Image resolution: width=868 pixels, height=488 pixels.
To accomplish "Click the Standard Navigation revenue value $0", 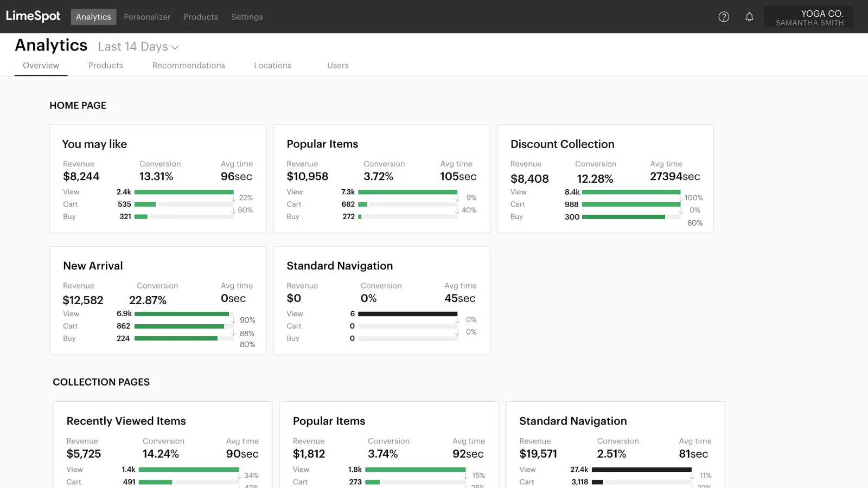I will (x=293, y=298).
